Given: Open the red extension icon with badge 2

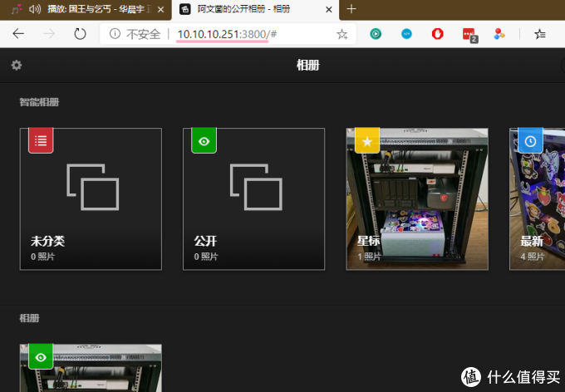Looking at the screenshot, I should pyautogui.click(x=470, y=35).
